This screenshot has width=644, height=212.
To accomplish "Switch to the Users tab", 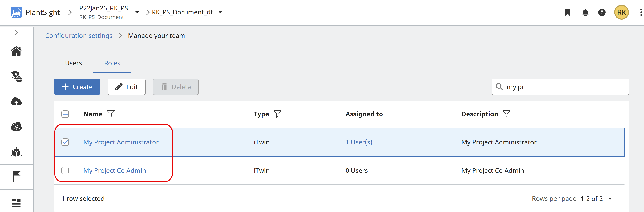I will (x=73, y=63).
